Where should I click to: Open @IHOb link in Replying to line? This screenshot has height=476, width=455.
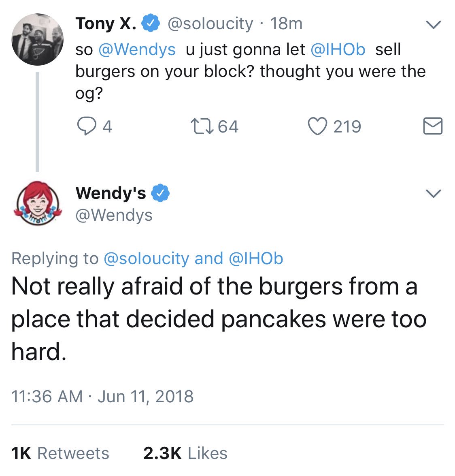[256, 258]
